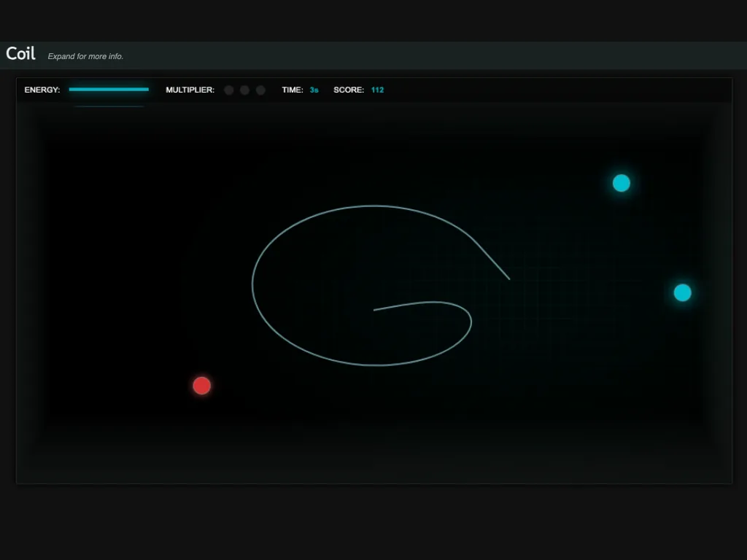
Task: Click the Coil title heading
Action: [20, 53]
